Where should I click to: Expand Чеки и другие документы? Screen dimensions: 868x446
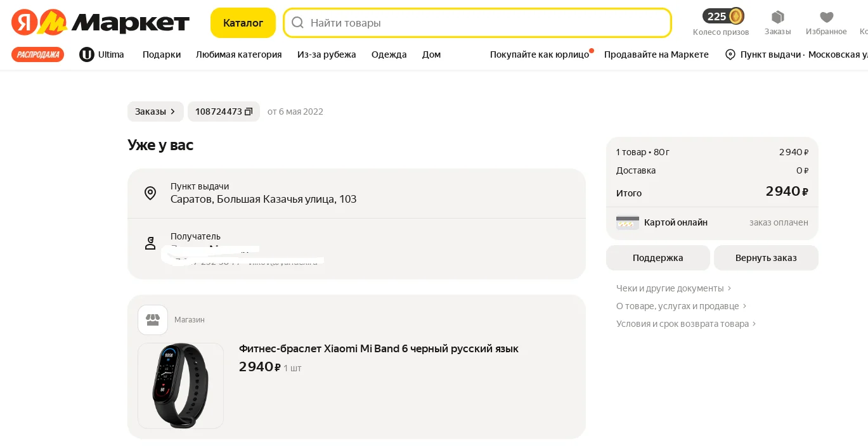coord(674,288)
